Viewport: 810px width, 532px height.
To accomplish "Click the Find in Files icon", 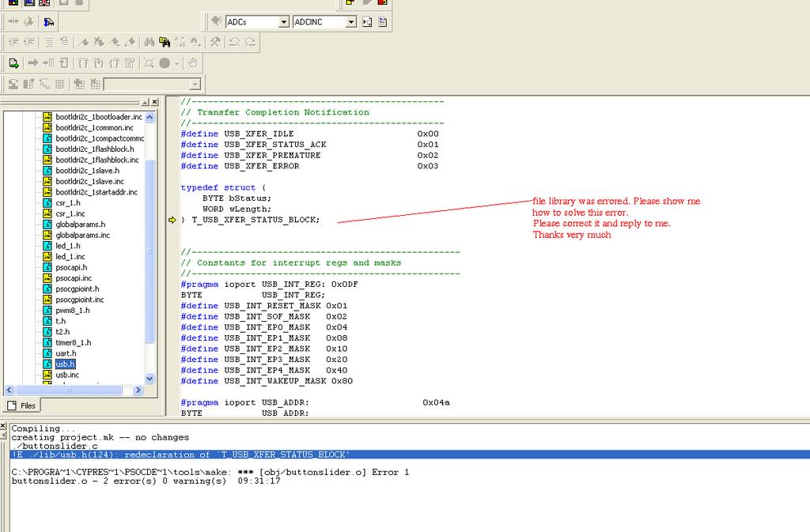I will pyautogui.click(x=164, y=42).
